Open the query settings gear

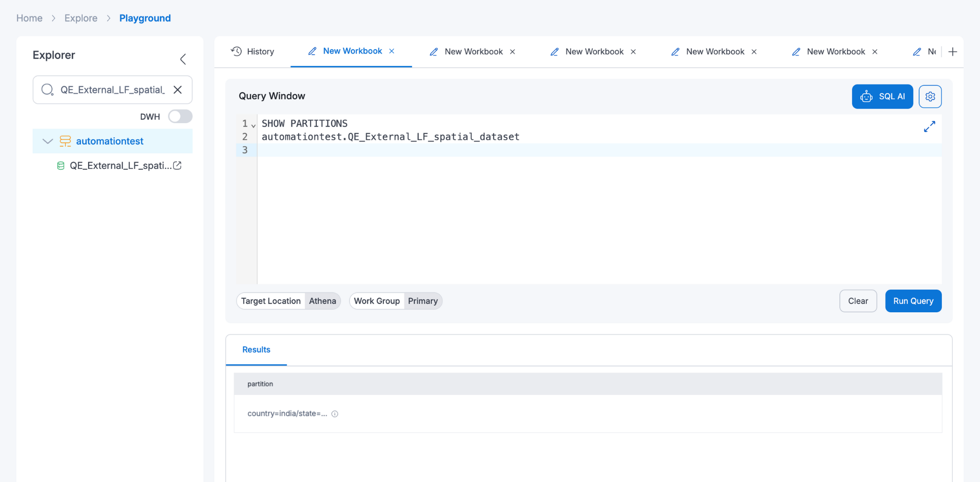coord(930,96)
